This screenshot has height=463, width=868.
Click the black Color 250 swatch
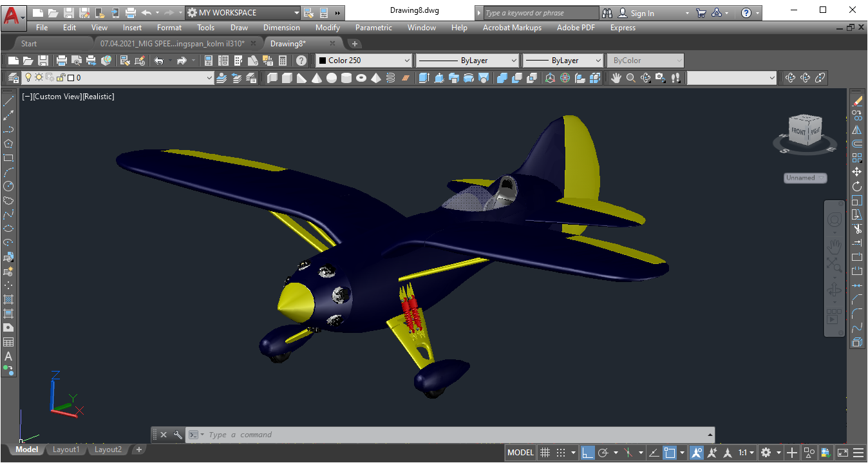(322, 61)
